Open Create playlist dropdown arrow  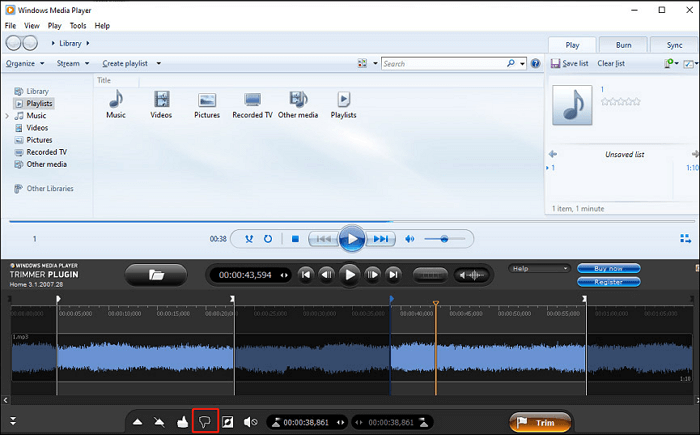(x=158, y=63)
